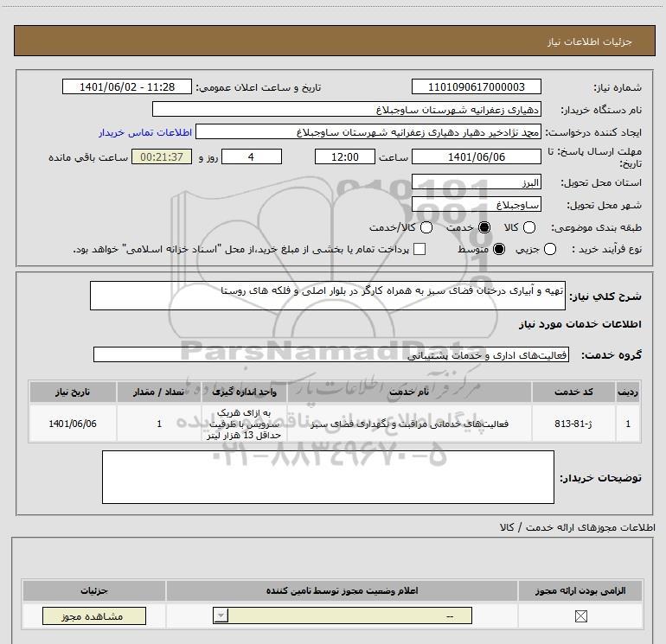Click service code ژ-81-813 cell

tap(573, 424)
